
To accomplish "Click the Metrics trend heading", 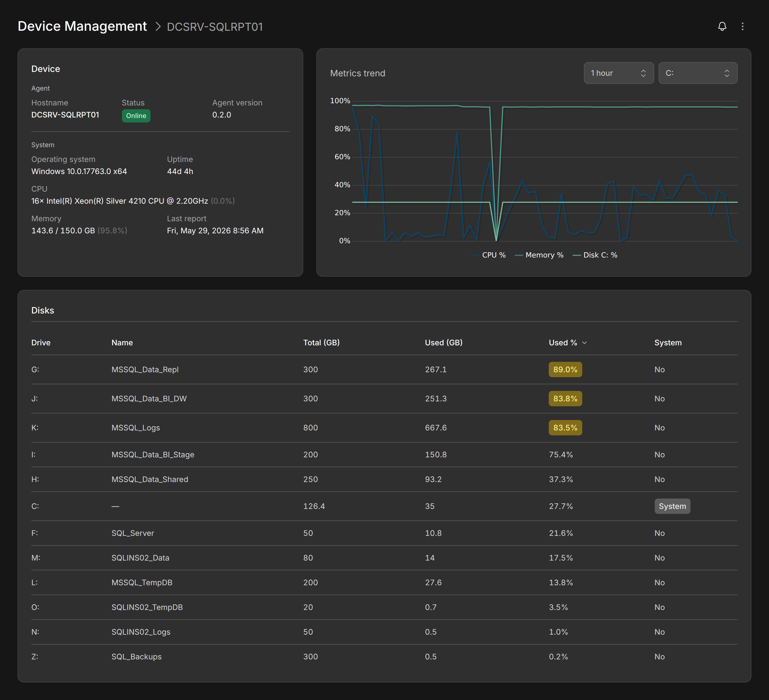I will point(357,73).
